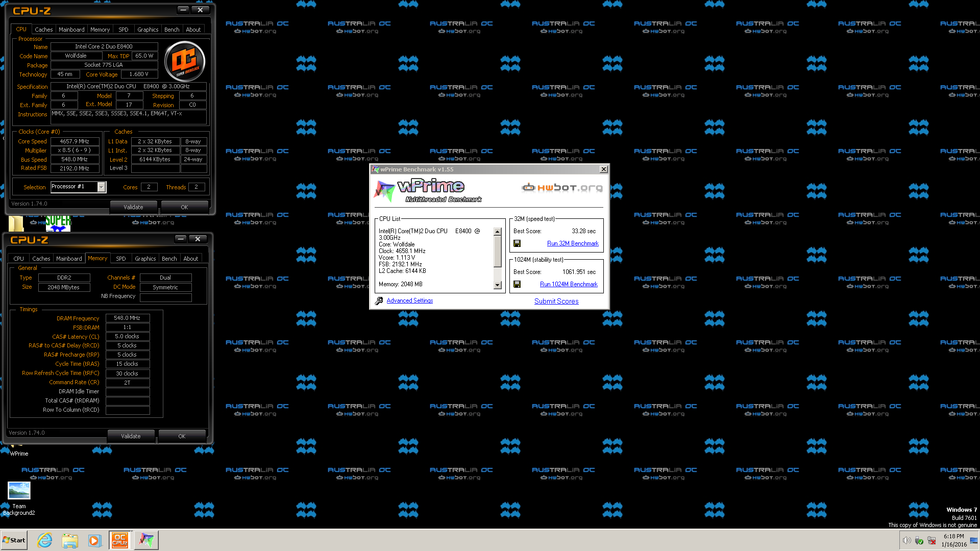Click the Submit Scores link
This screenshot has height=551, width=980.
pos(556,301)
